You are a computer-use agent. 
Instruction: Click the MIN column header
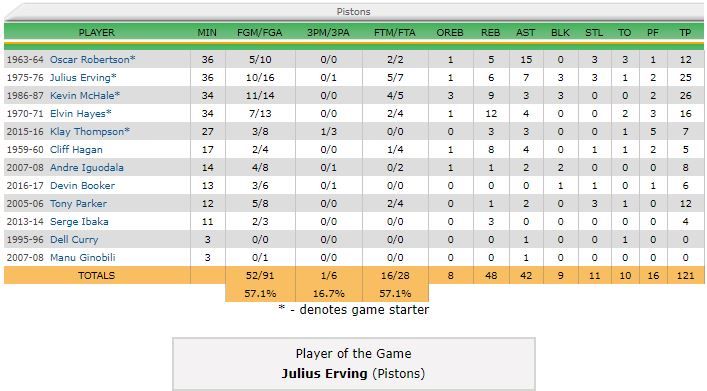207,32
